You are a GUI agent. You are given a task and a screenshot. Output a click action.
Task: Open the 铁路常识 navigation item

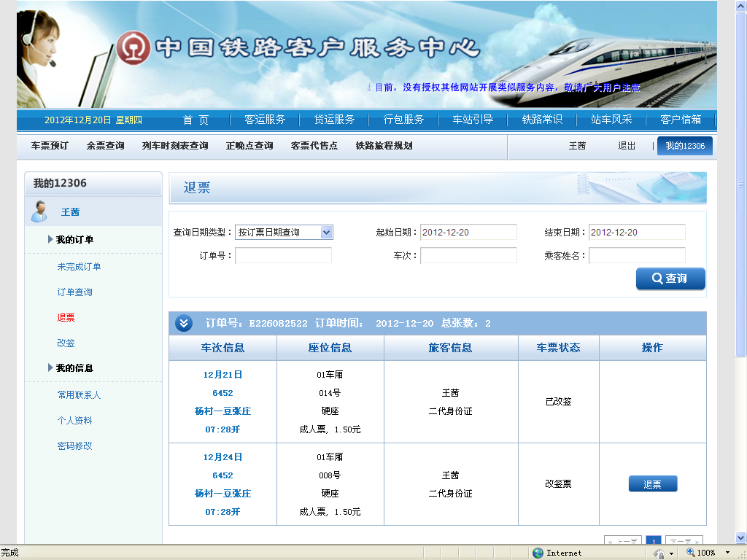coord(542,120)
